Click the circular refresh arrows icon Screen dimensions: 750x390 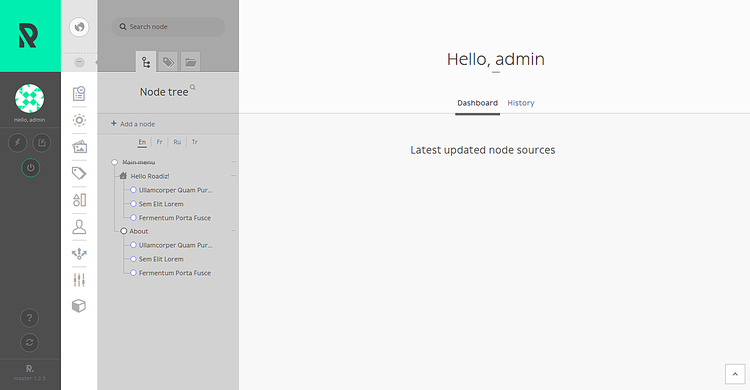30,343
